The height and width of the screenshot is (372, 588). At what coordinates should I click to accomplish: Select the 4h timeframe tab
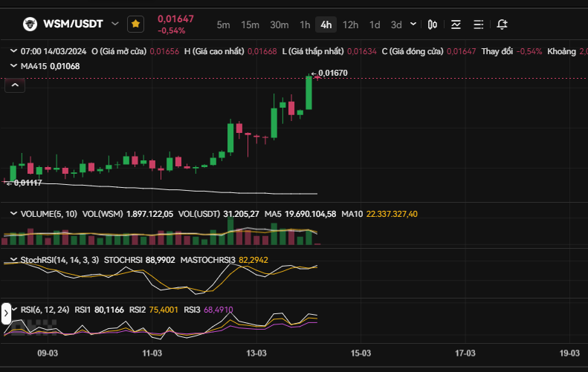pyautogui.click(x=326, y=25)
